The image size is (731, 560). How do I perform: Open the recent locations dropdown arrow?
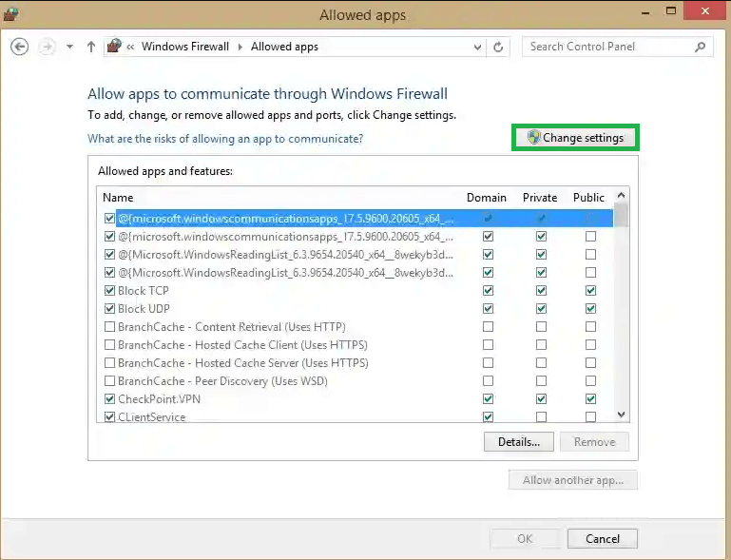click(70, 47)
